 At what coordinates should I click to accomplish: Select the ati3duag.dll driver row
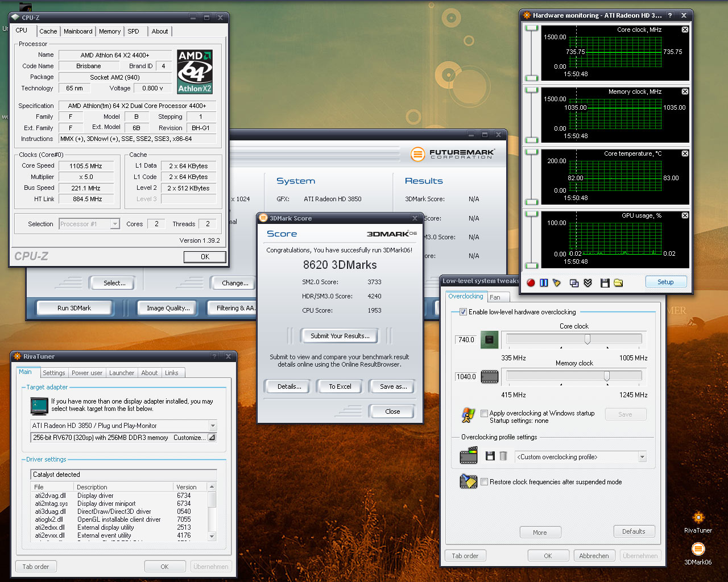tap(119, 512)
